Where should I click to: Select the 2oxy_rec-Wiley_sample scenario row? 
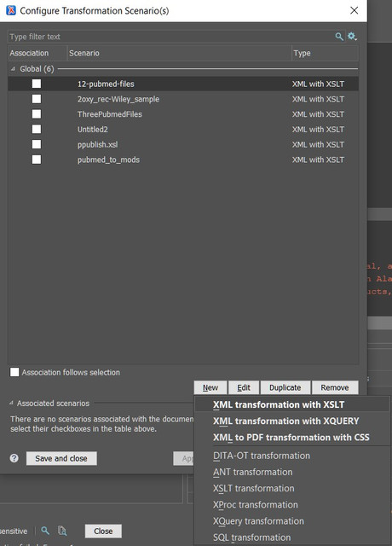click(x=183, y=99)
